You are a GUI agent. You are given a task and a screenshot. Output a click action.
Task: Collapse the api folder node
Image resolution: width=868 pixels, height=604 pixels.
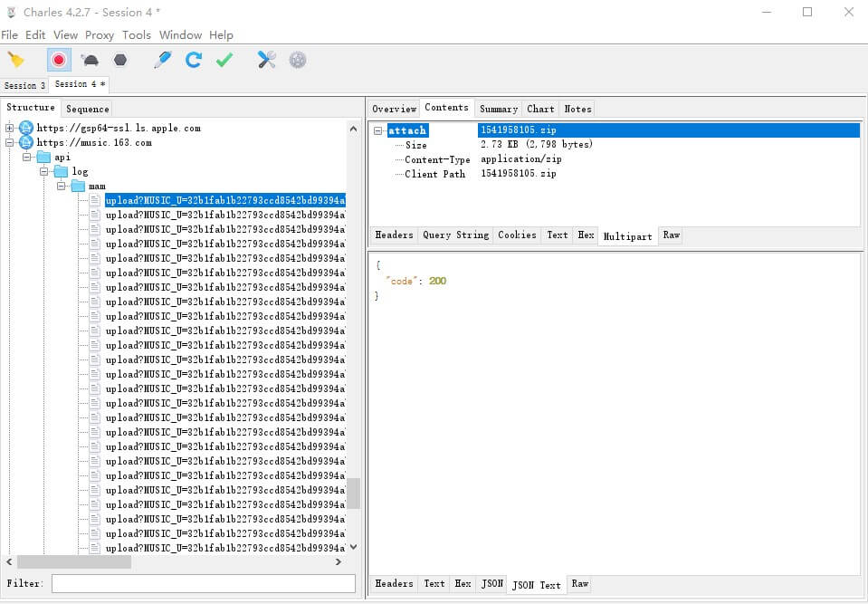tap(27, 158)
